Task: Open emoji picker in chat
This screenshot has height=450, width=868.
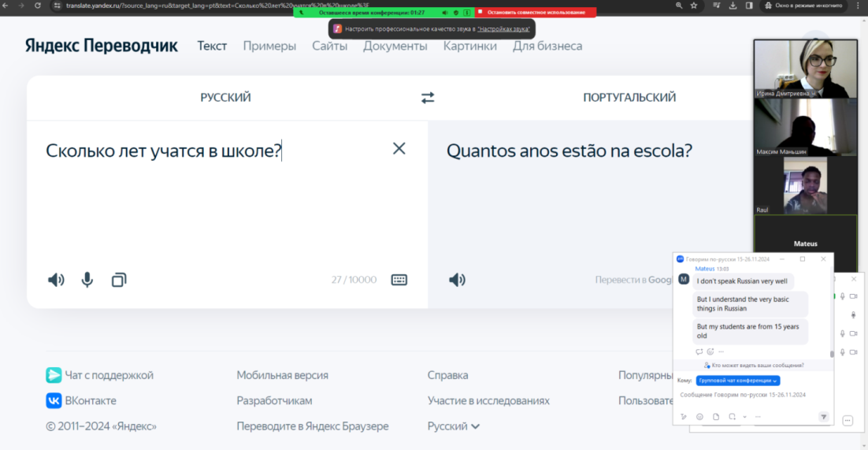Action: pyautogui.click(x=699, y=417)
